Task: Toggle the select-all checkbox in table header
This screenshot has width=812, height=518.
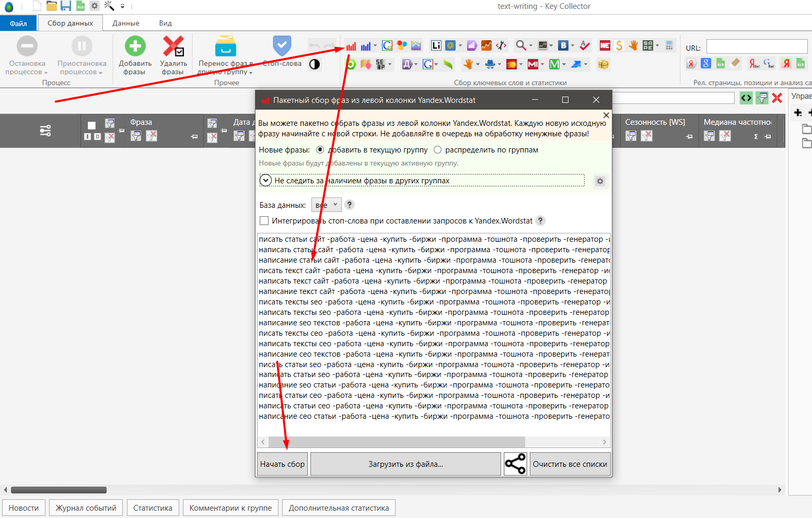Action: point(92,125)
